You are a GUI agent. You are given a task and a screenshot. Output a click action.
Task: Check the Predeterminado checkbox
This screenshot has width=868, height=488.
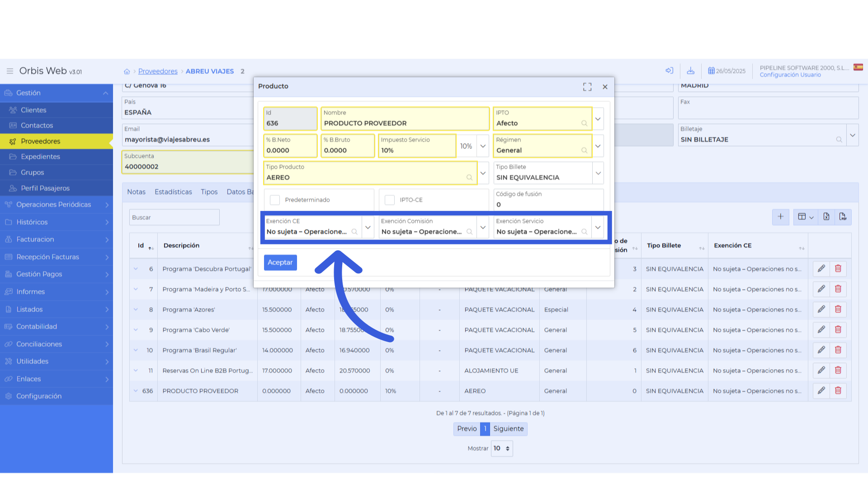[275, 200]
